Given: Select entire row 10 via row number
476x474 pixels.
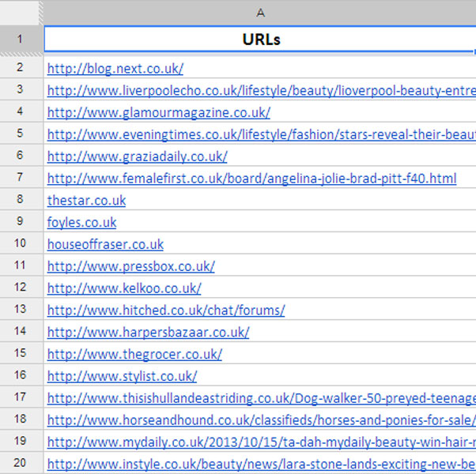Looking at the screenshot, I should pos(21,245).
